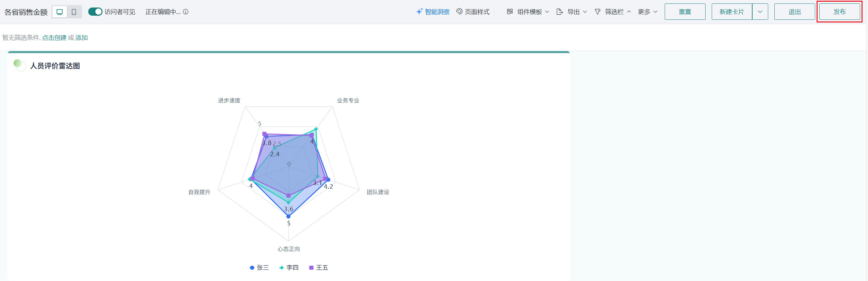Toggle 张三 series in chart legend

pyautogui.click(x=259, y=268)
